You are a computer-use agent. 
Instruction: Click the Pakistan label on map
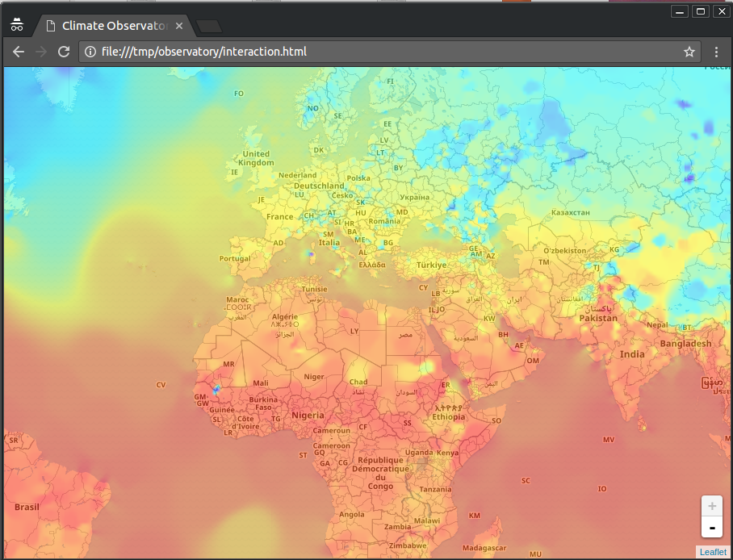pos(598,318)
